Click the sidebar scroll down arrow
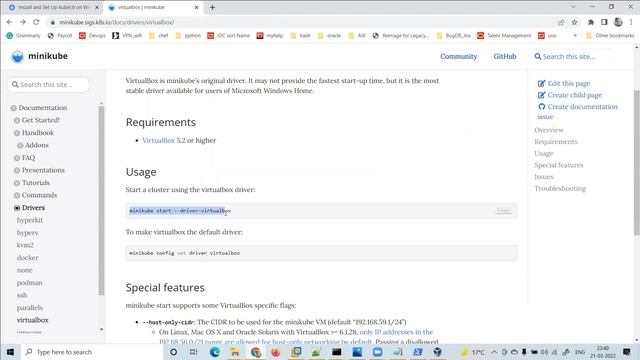Screen dimensions: 640x360 (x=101, y=329)
